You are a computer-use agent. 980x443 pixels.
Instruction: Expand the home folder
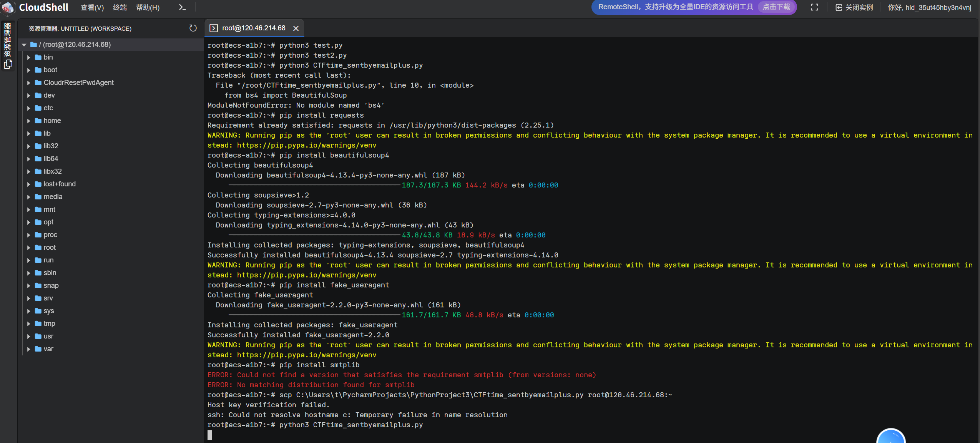pos(29,121)
